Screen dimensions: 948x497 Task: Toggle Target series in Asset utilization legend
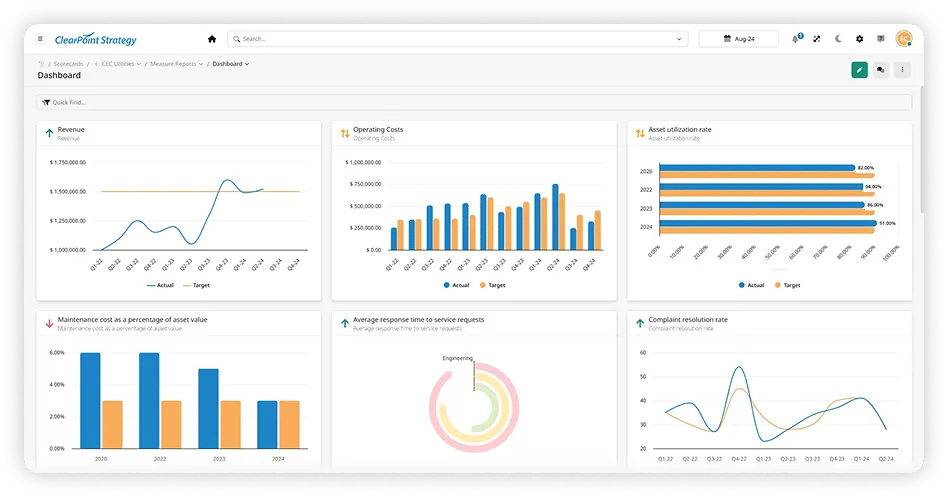tap(787, 285)
